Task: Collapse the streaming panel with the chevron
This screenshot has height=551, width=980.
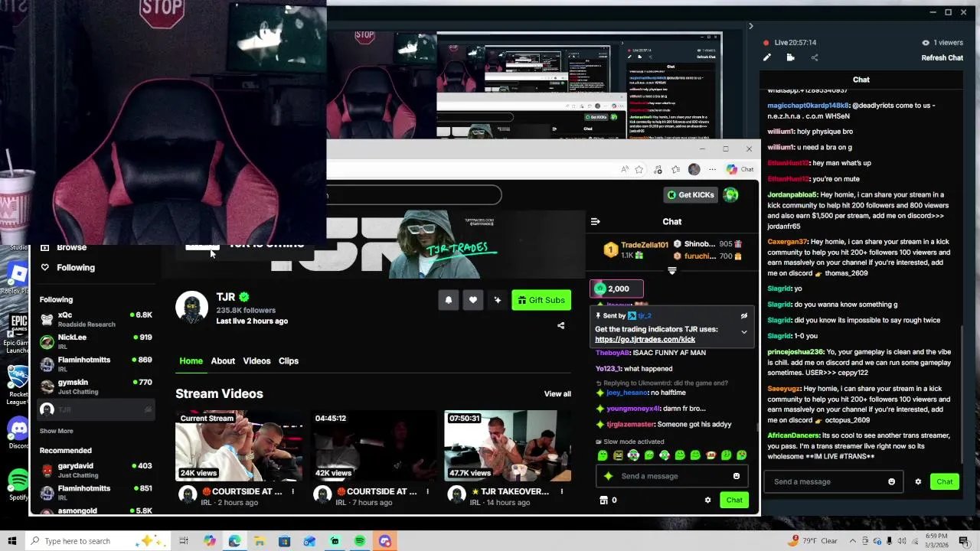Action: point(750,26)
